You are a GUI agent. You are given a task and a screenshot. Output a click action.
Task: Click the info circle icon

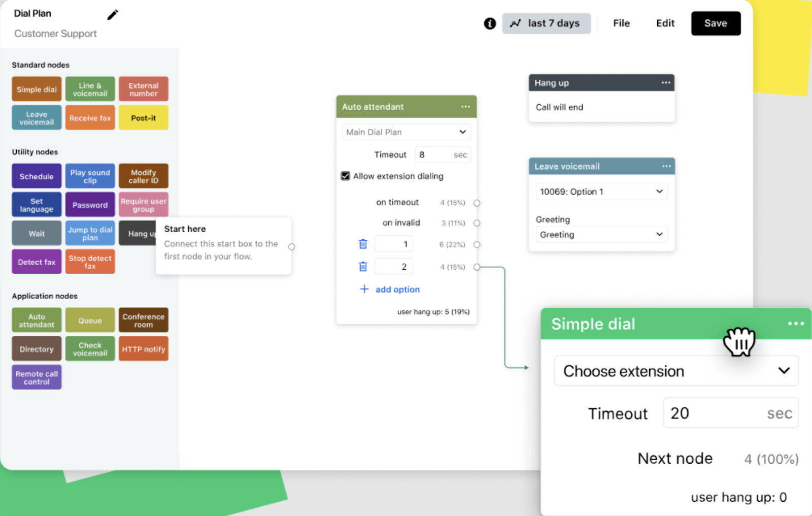(x=489, y=23)
